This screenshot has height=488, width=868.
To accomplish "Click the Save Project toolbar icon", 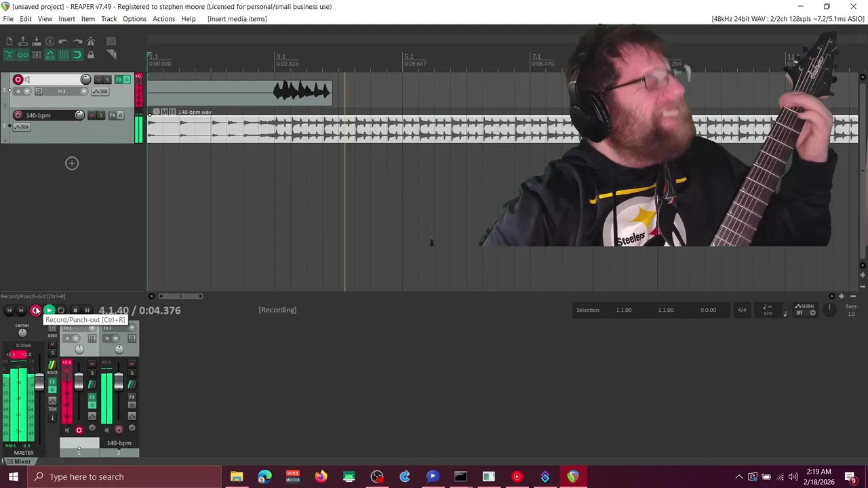I will tap(37, 41).
